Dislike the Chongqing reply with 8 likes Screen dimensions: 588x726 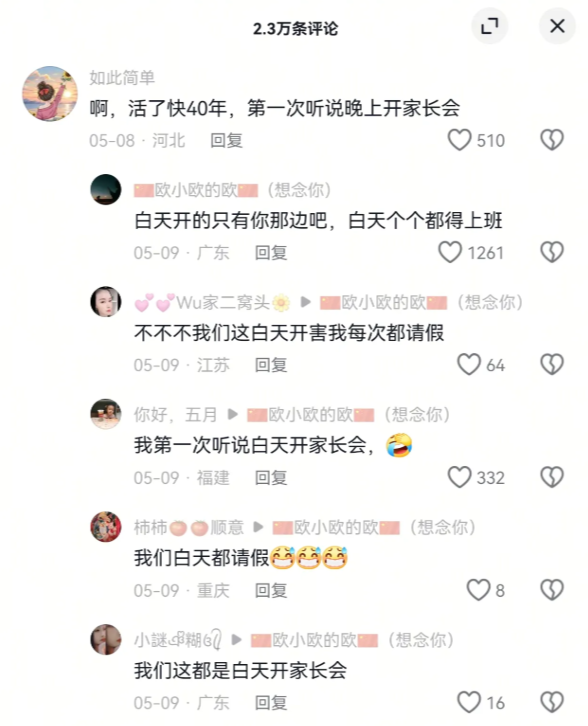552,590
